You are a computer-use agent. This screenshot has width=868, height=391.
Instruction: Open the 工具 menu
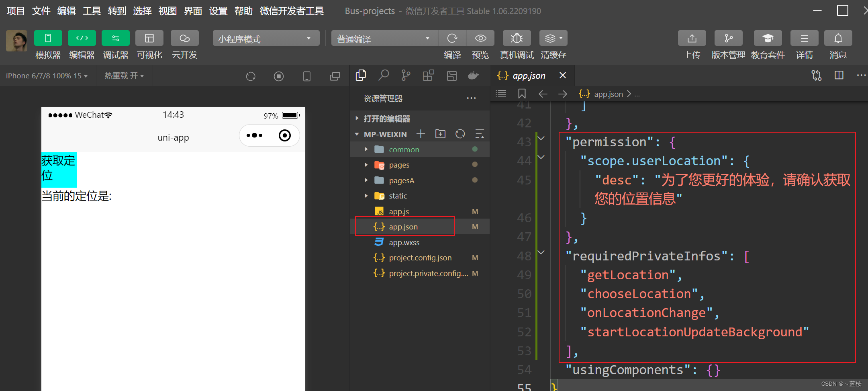pyautogui.click(x=92, y=11)
